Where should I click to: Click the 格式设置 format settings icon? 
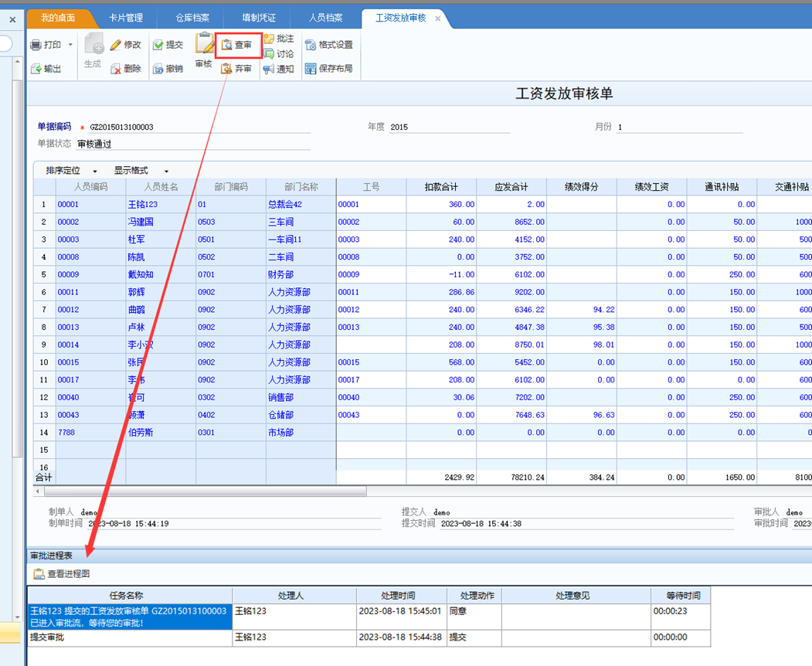pyautogui.click(x=311, y=45)
